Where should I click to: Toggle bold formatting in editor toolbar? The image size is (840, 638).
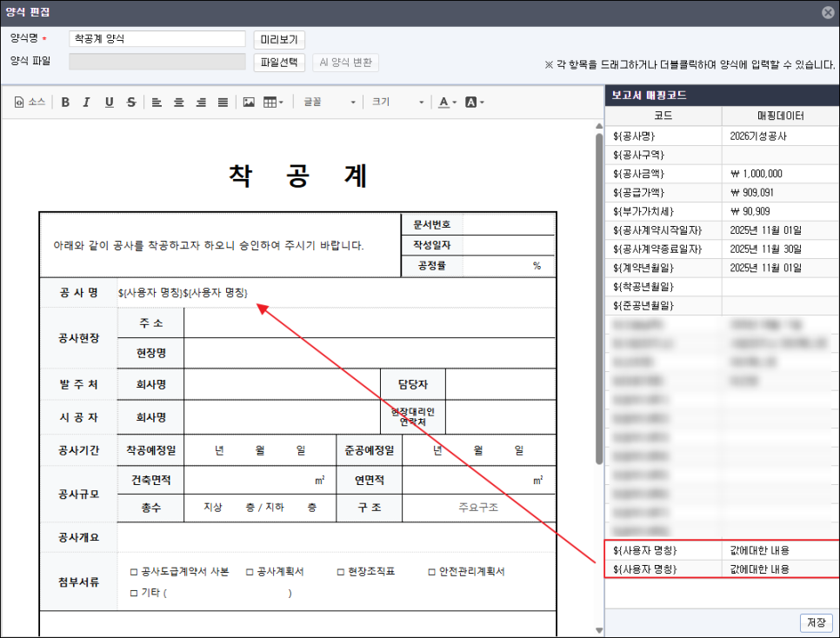[x=65, y=103]
